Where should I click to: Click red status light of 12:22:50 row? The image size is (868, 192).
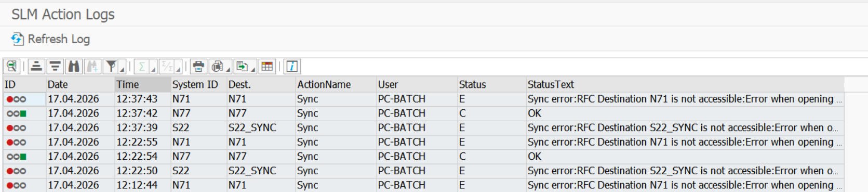(10, 171)
